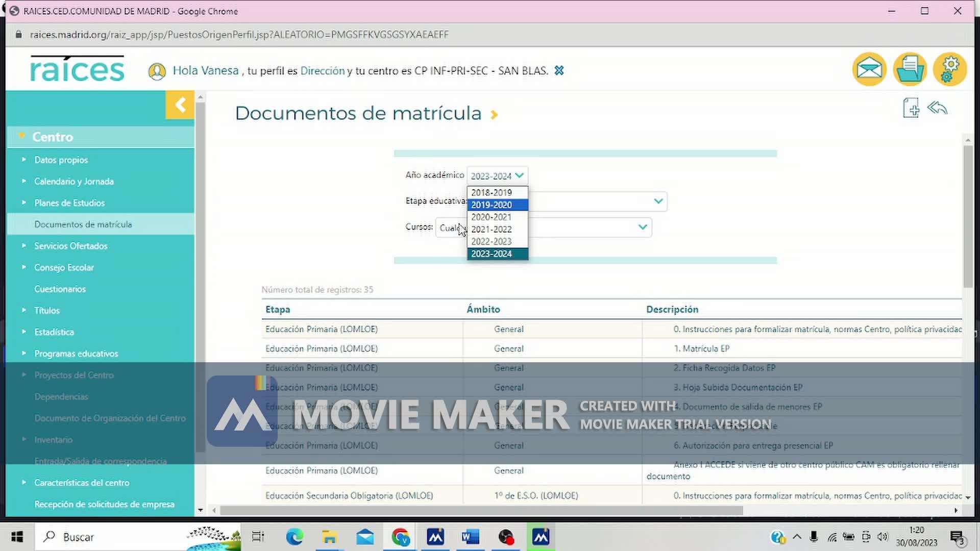Expand the Servicios Ofertados menu item
Viewport: 980px width, 551px height.
coord(70,246)
